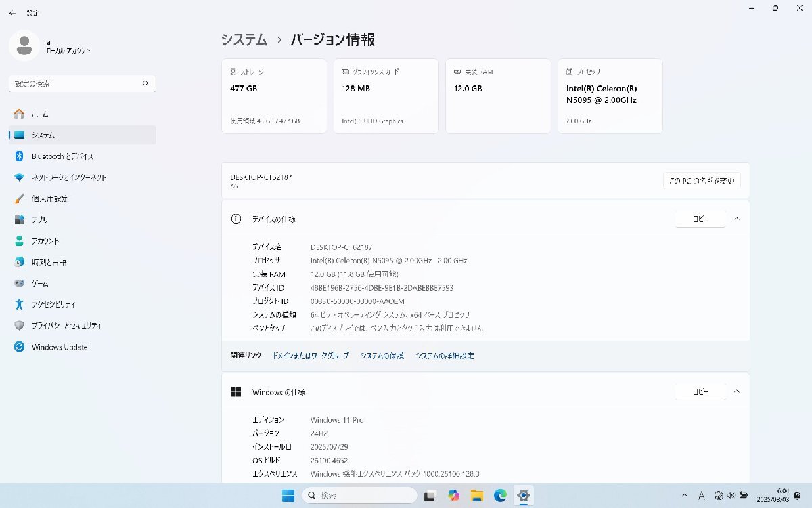The height and width of the screenshot is (508, 812).
Task: Click the battery tray icon
Action: [x=744, y=495]
